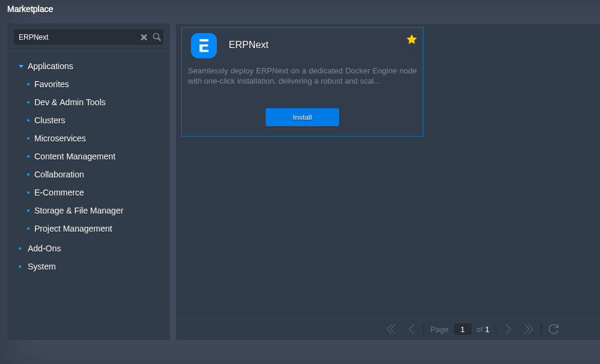Screen dimensions: 600x364
Task: Click the Collaboration category entry
Action: point(59,174)
